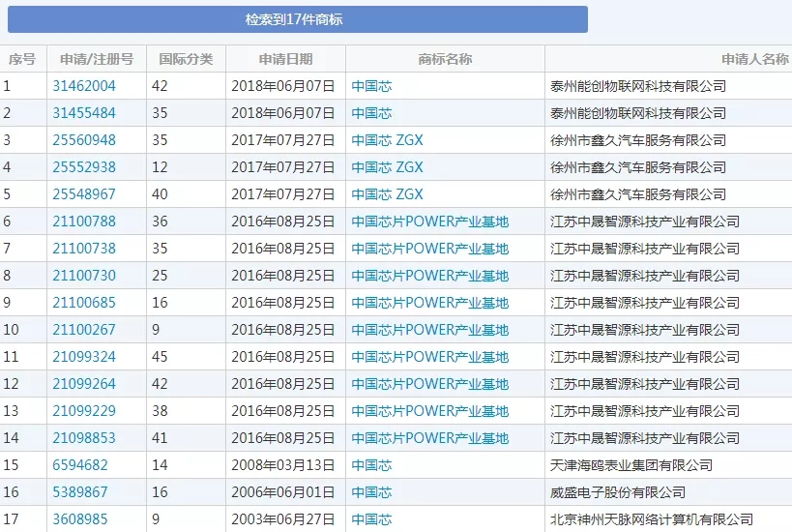The height and width of the screenshot is (532, 792).
Task: Open registration number 25560948 link
Action: pos(84,140)
